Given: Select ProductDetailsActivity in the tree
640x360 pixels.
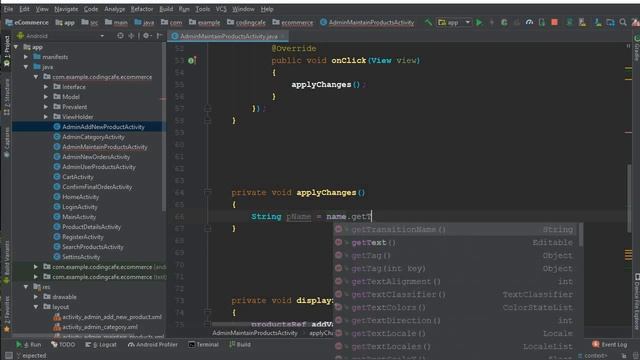Looking at the screenshot, I should pyautogui.click(x=91, y=227).
